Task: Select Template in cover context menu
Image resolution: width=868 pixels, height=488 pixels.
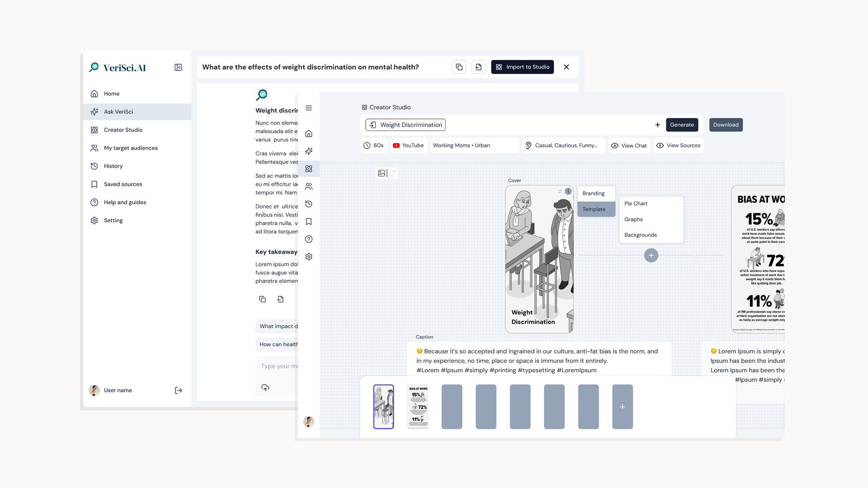Action: (594, 209)
